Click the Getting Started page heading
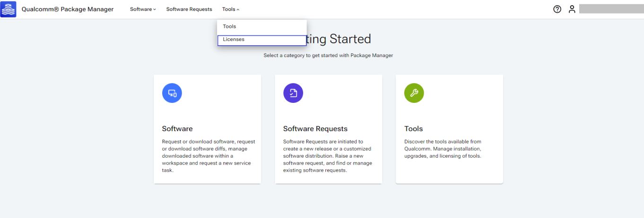This screenshot has height=218, width=644. point(339,39)
